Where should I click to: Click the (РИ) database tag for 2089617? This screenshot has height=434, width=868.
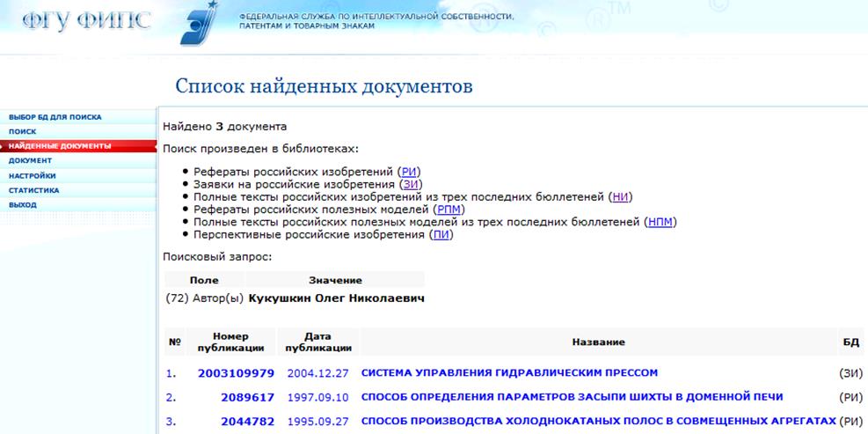click(x=851, y=397)
